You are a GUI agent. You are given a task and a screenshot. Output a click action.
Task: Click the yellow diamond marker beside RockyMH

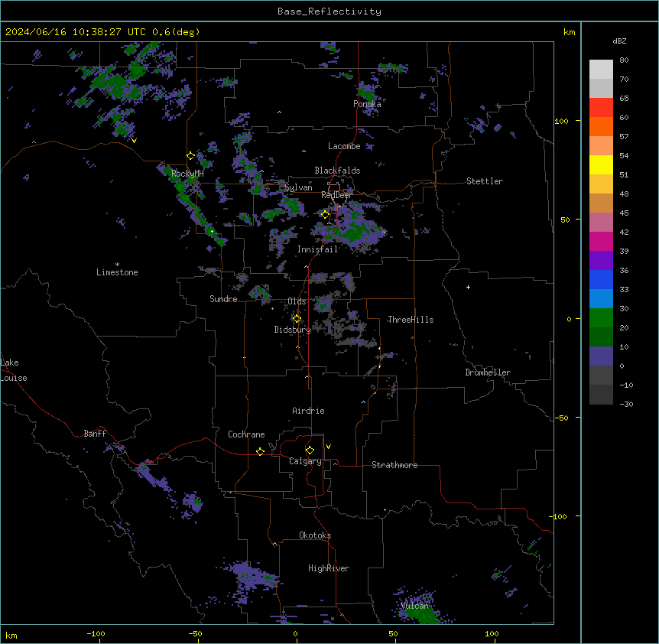click(x=190, y=156)
